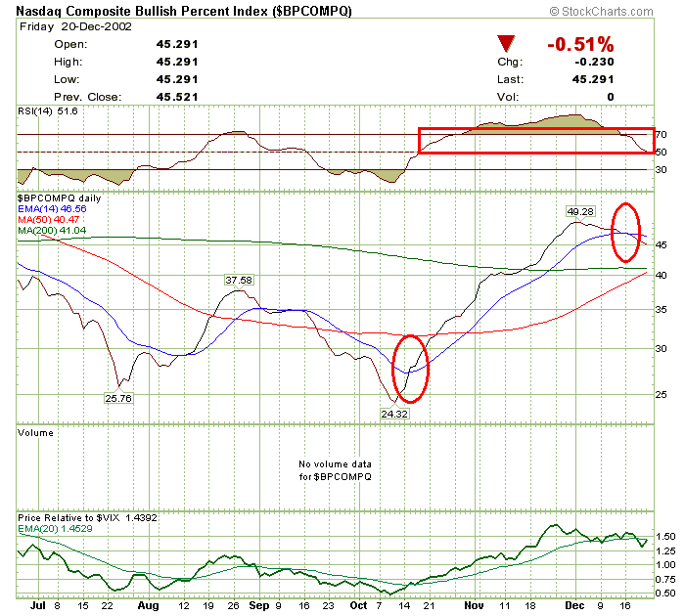Click the 45 price axis label

click(x=661, y=244)
